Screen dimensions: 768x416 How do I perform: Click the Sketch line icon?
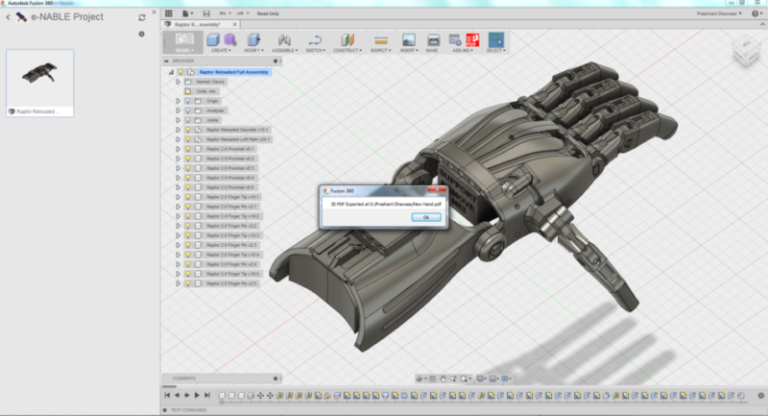point(315,40)
